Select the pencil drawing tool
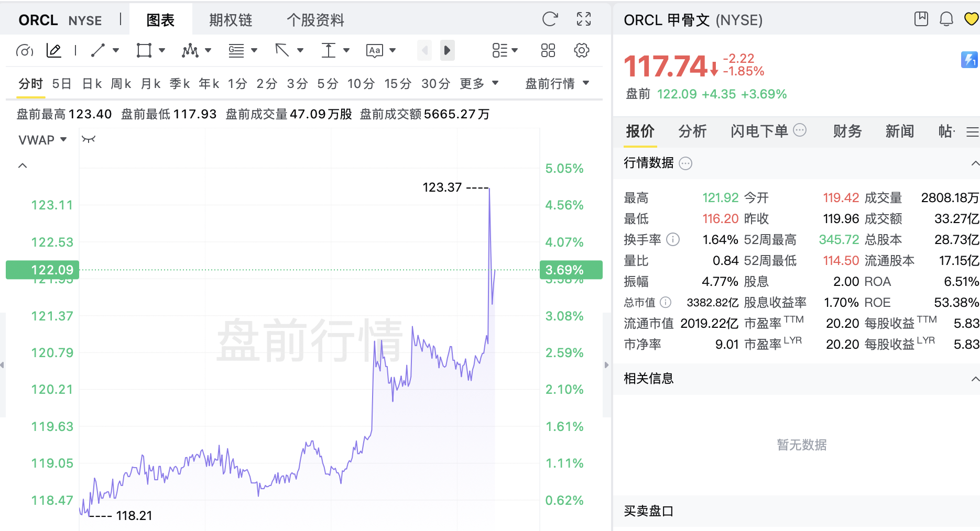980x531 pixels. click(54, 50)
